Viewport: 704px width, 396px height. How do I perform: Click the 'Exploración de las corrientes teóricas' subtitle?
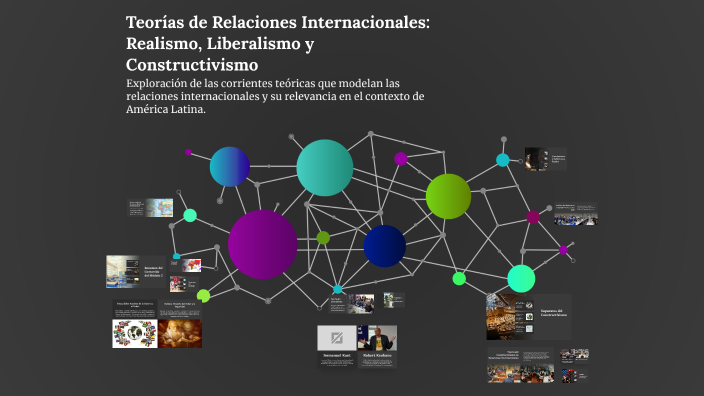click(x=275, y=96)
